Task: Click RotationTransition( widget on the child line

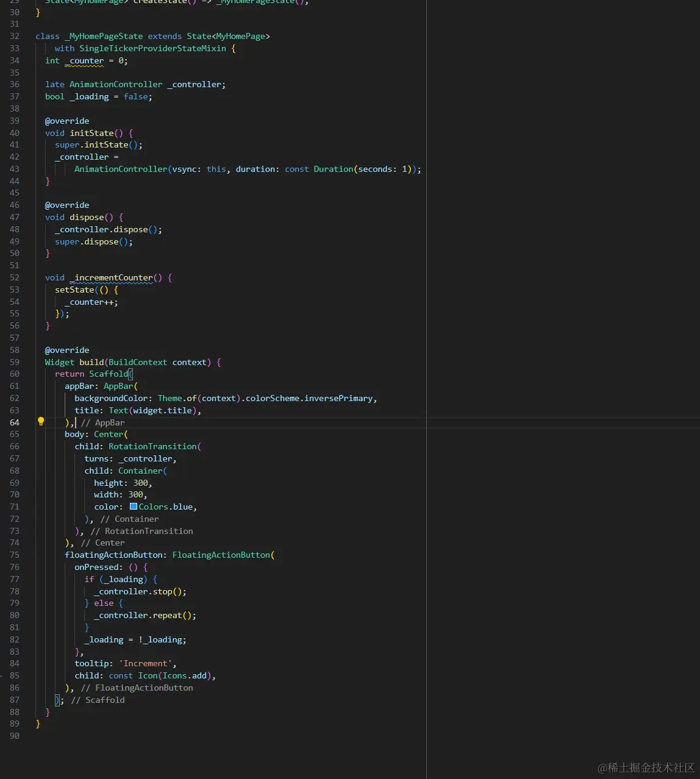Action: pyautogui.click(x=155, y=446)
